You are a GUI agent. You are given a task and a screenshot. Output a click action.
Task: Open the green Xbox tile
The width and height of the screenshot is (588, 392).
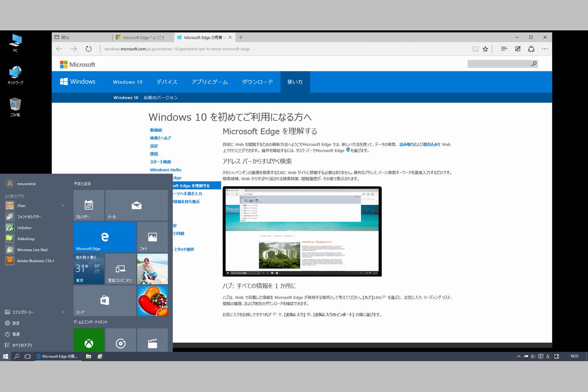(89, 340)
